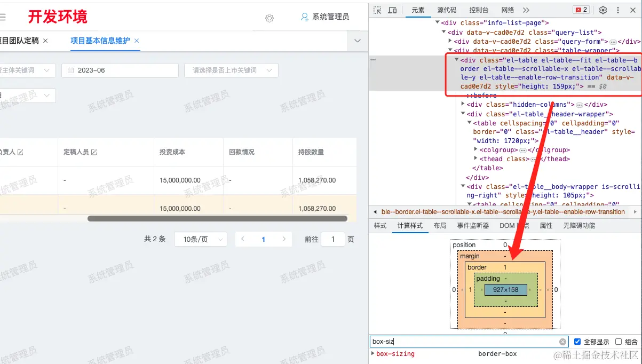This screenshot has height=364, width=642.
Task: Click the three-dot gutter on selected node
Action: click(x=373, y=60)
